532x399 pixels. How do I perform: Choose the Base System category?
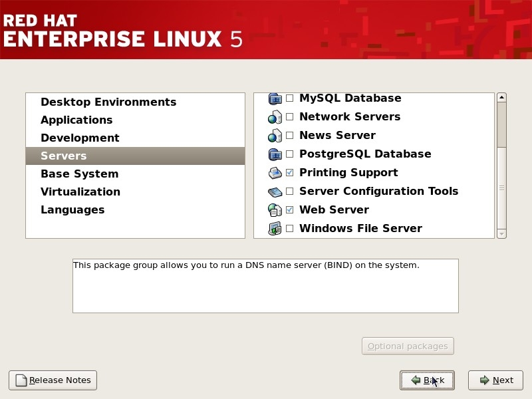136,174
